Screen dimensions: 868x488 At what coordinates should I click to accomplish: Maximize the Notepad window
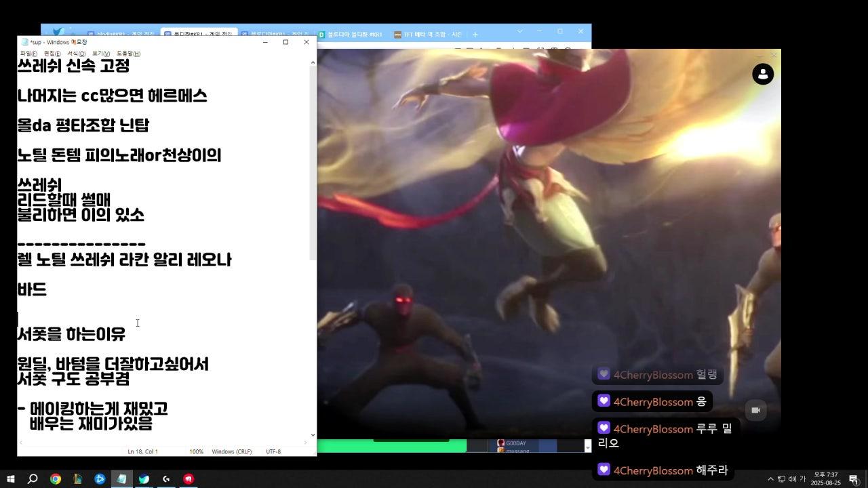(x=285, y=42)
